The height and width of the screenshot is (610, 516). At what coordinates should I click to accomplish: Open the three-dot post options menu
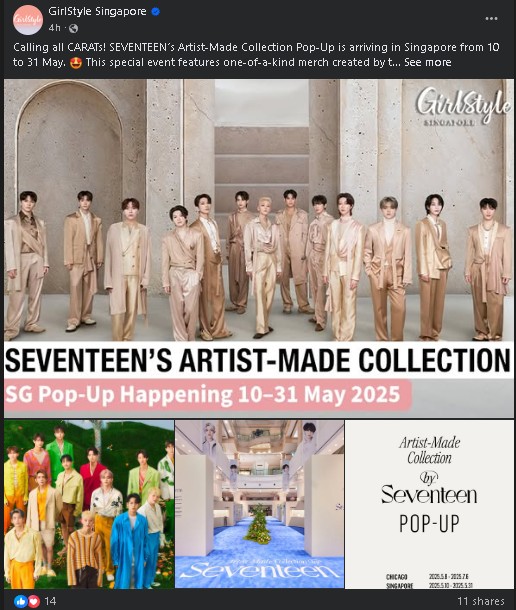point(491,19)
